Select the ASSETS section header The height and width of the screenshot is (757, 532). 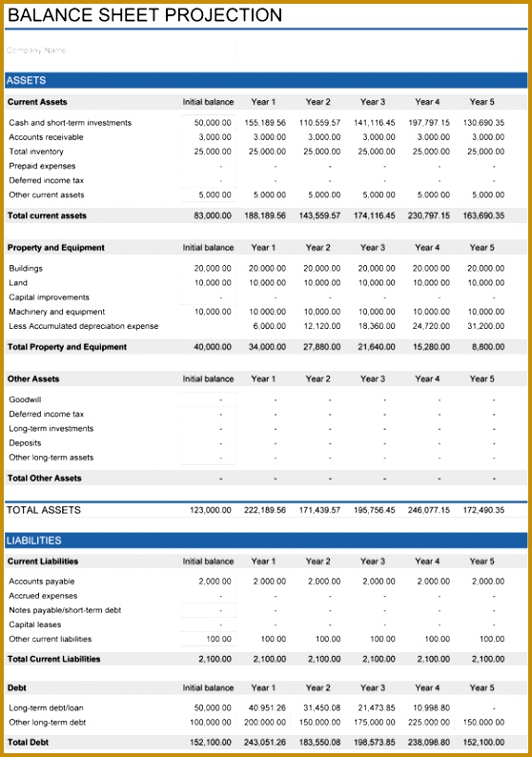[266, 80]
